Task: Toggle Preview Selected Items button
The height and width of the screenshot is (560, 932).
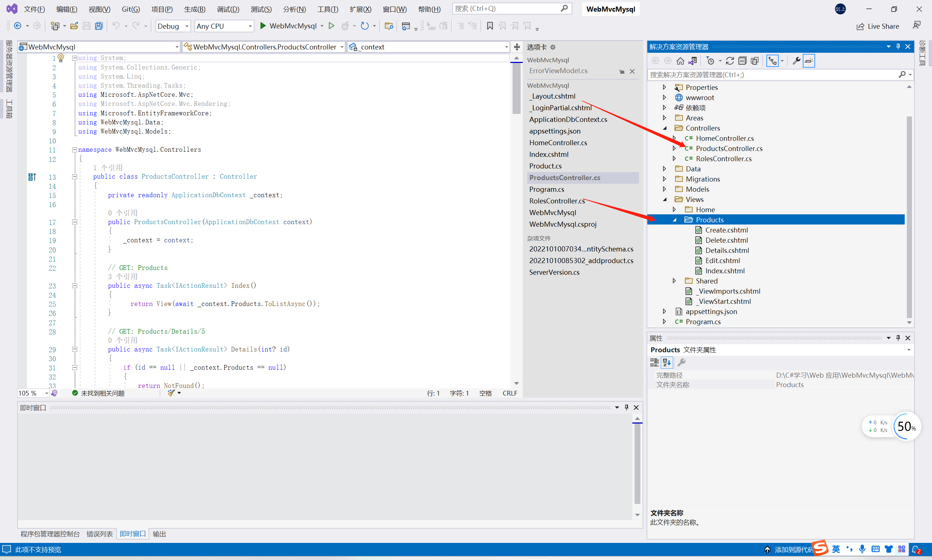Action: click(x=809, y=61)
